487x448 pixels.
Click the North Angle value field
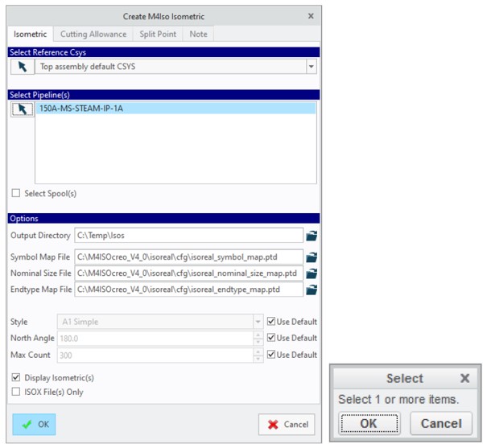tap(155, 338)
